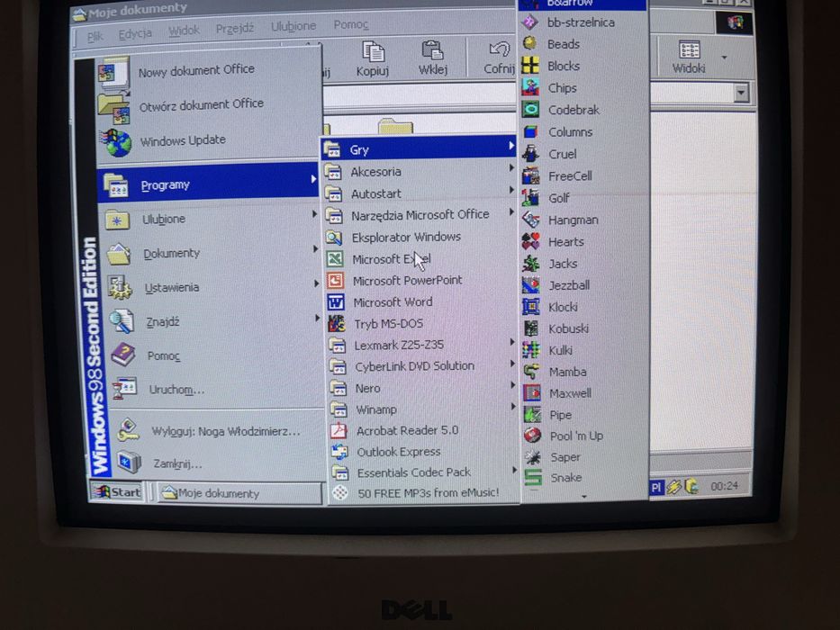Start Pool 'm Up
This screenshot has width=840, height=630.
(x=583, y=436)
